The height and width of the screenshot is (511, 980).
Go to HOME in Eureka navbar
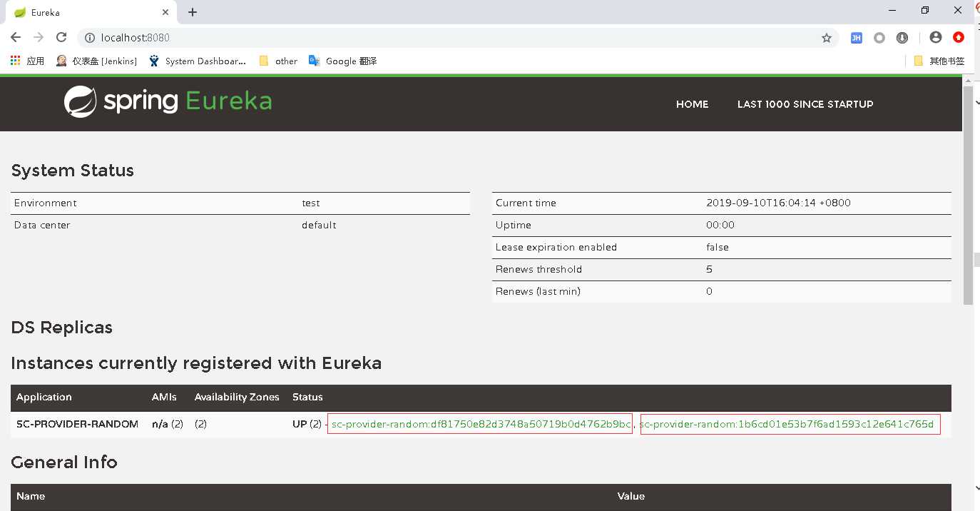pyautogui.click(x=692, y=104)
